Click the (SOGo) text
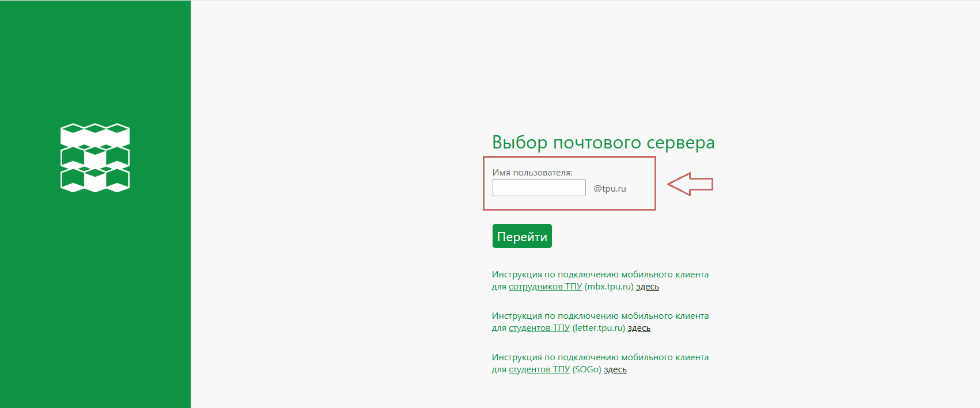980x408 pixels. pos(587,369)
